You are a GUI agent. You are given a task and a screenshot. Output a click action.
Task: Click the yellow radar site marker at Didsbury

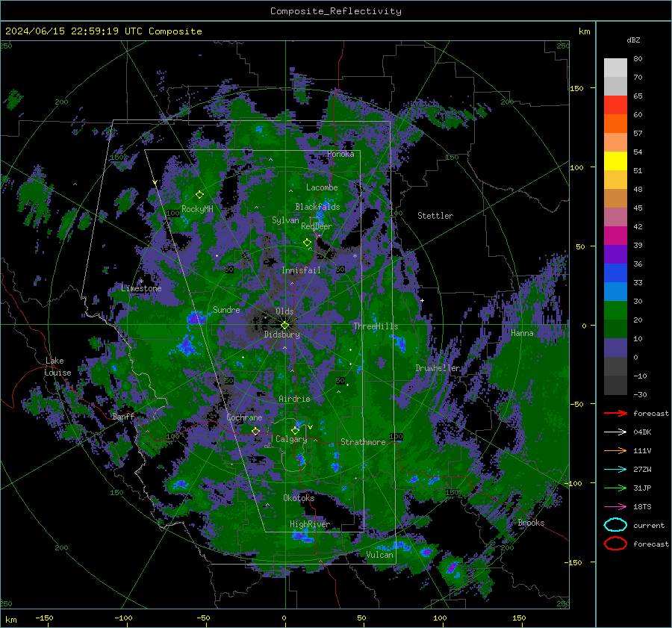coord(285,325)
